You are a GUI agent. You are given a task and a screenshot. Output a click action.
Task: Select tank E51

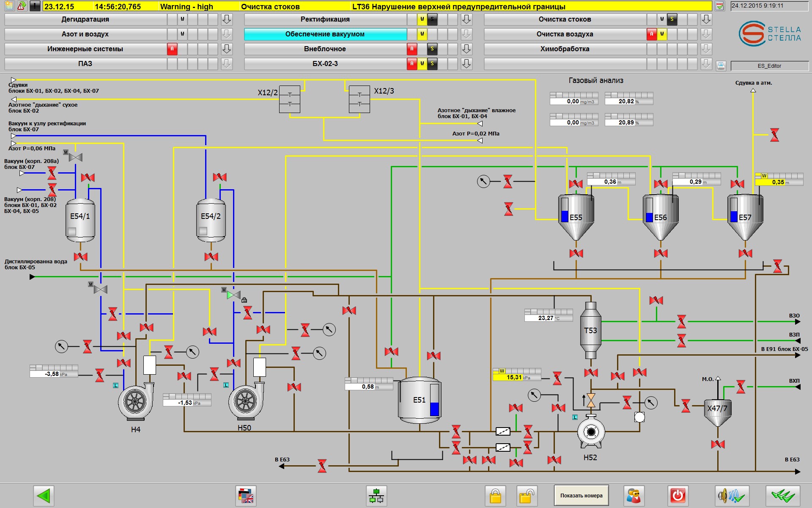point(420,400)
